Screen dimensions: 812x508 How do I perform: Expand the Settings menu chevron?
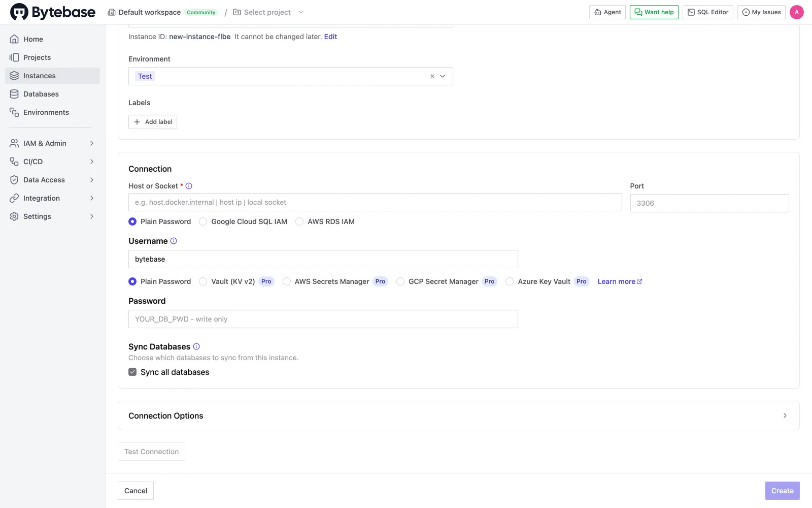pos(92,216)
